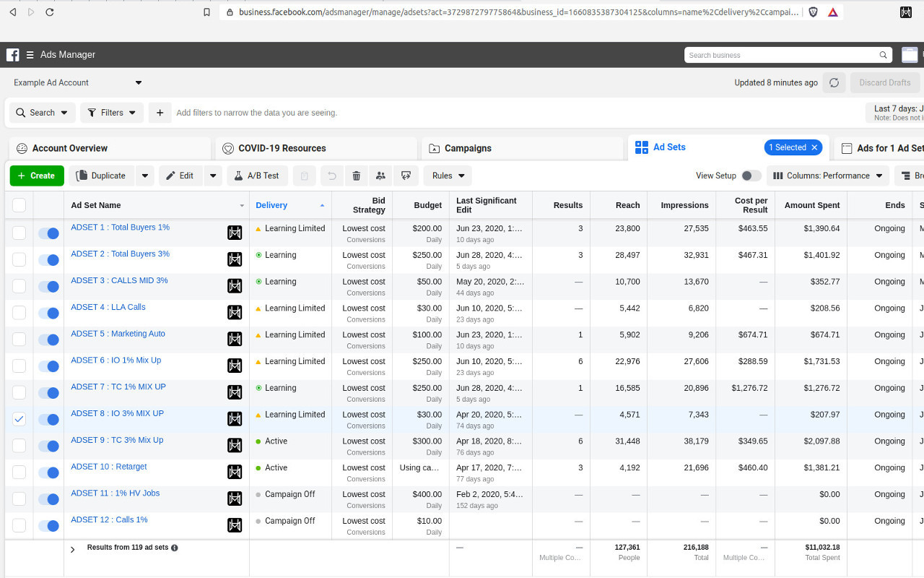Click the Facebook logo icon

click(12, 55)
